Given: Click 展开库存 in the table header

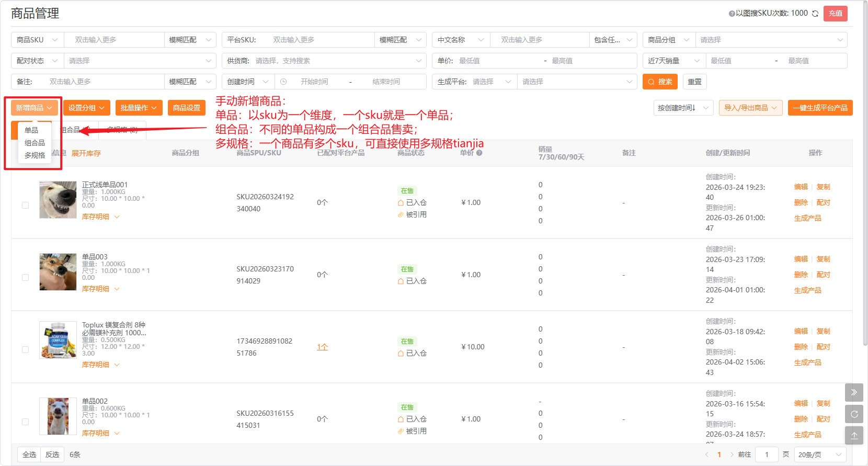Looking at the screenshot, I should [x=86, y=153].
